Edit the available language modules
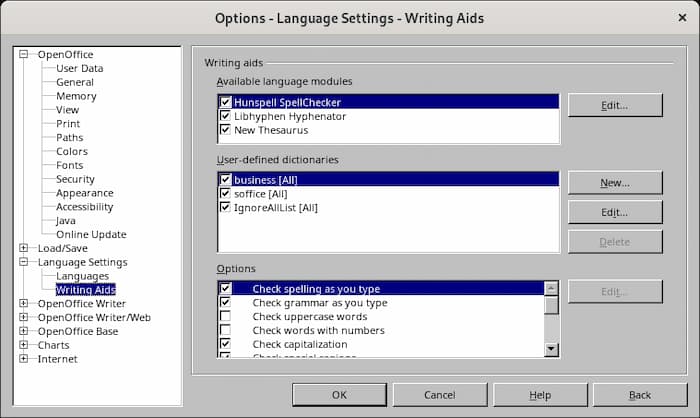The height and width of the screenshot is (418, 700). (614, 105)
